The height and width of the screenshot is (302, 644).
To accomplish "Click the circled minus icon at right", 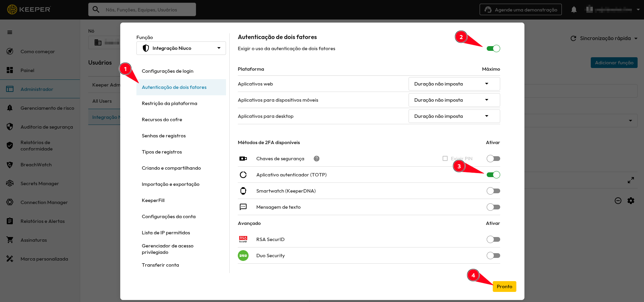I will pos(618,201).
